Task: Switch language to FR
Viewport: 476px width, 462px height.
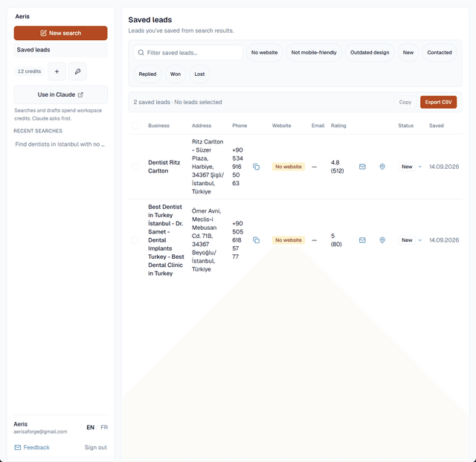Action: [x=104, y=427]
